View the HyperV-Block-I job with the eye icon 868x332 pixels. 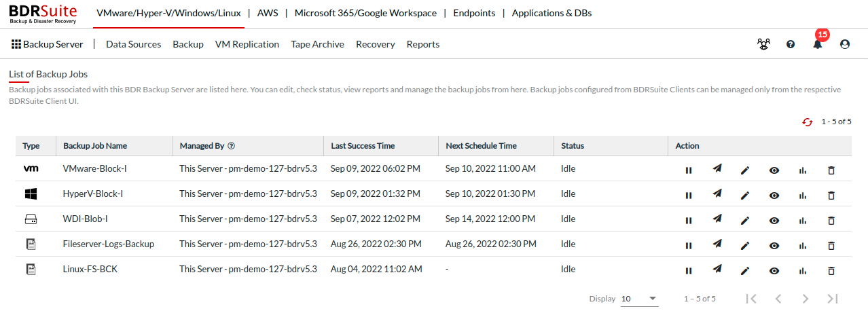[774, 196]
